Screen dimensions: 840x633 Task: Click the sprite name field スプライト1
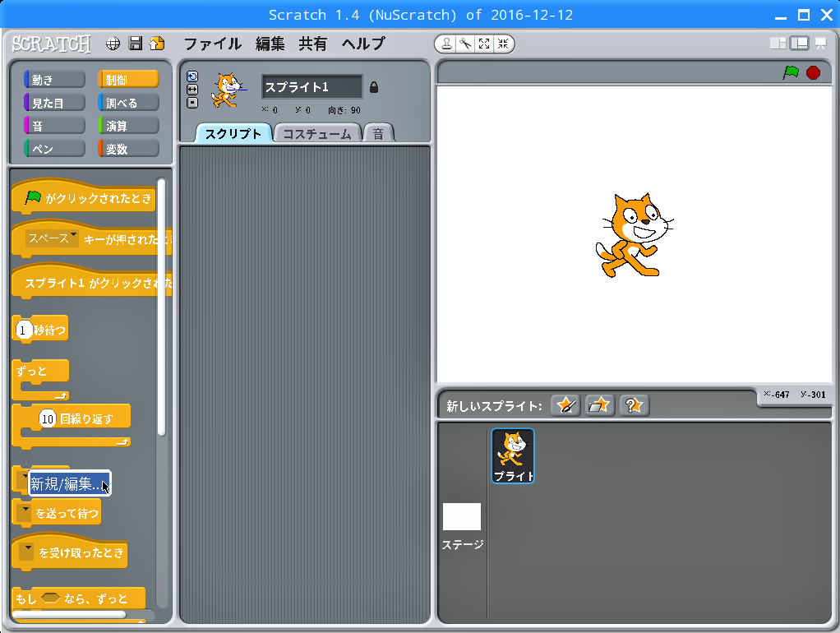point(312,87)
